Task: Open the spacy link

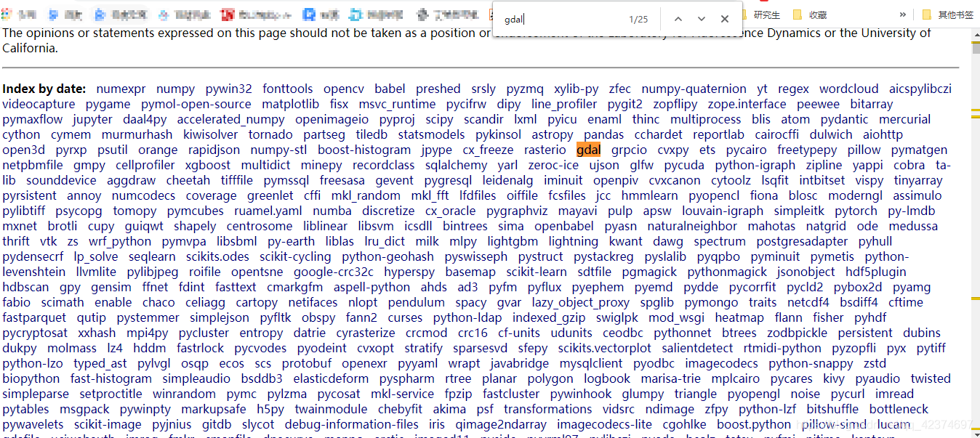Action: (x=471, y=302)
